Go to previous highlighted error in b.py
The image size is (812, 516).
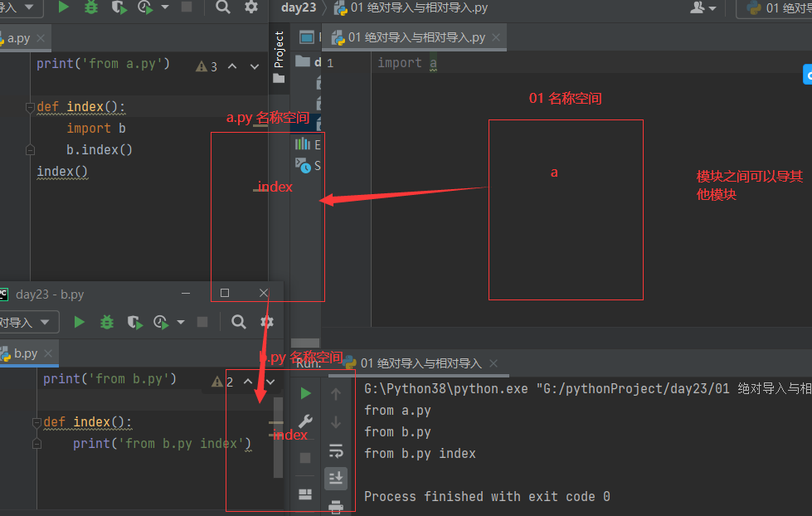point(248,382)
